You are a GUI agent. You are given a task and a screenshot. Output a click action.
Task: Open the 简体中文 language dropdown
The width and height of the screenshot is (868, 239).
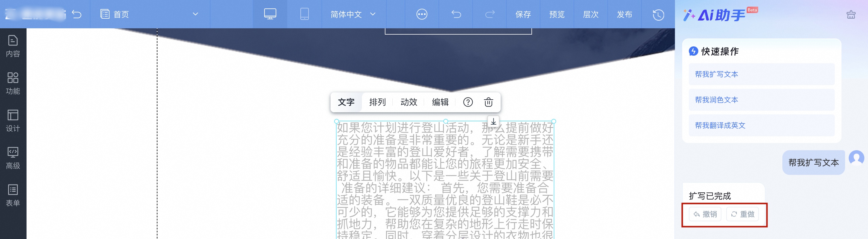coord(353,14)
